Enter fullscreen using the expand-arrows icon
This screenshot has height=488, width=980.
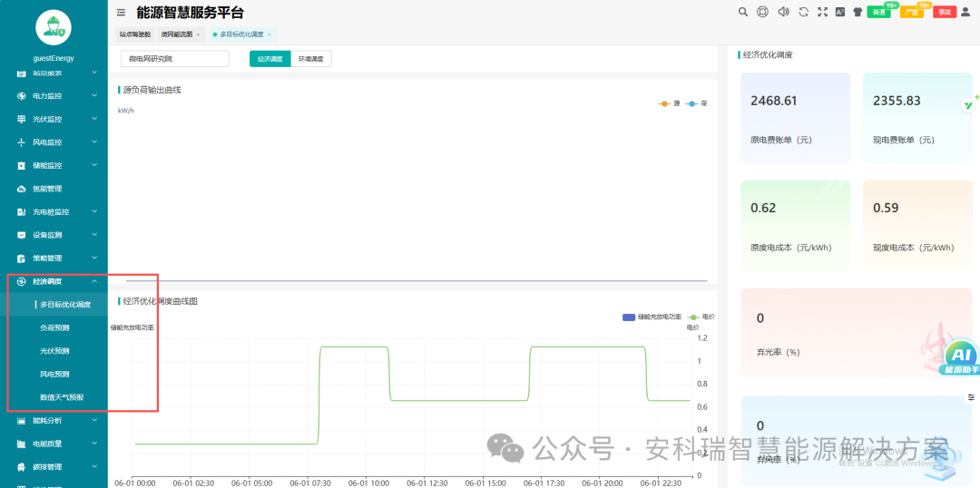[x=822, y=12]
